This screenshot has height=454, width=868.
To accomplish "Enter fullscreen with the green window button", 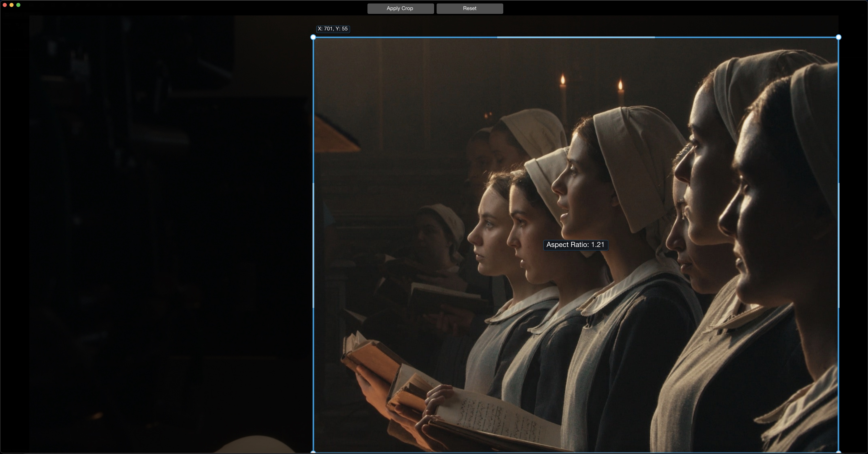I will click(x=18, y=5).
